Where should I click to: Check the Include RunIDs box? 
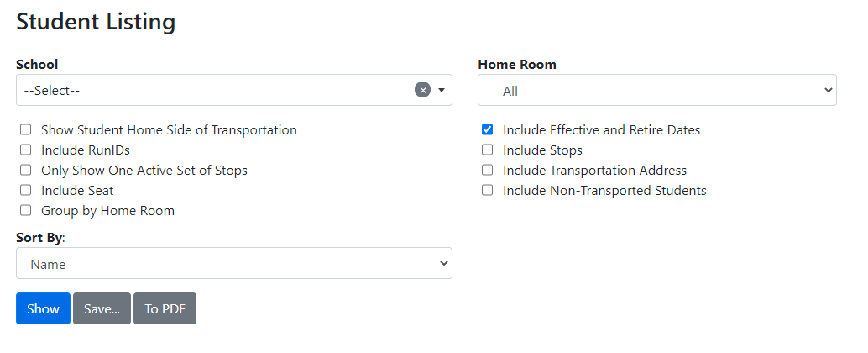pos(26,150)
